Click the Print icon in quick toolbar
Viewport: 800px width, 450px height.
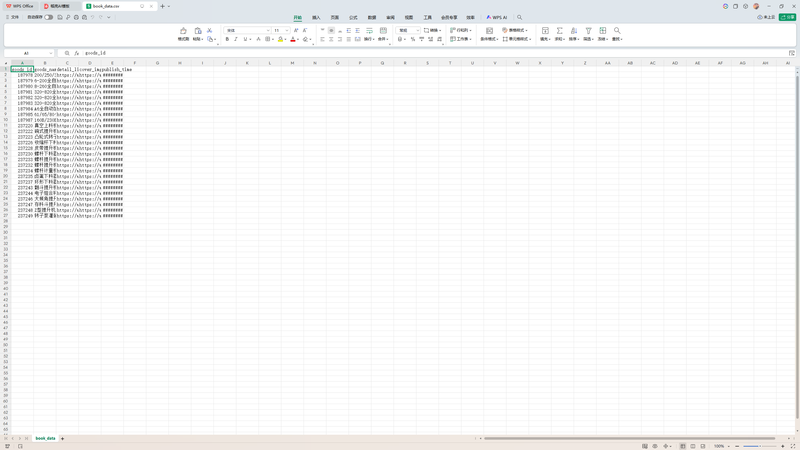click(x=76, y=17)
